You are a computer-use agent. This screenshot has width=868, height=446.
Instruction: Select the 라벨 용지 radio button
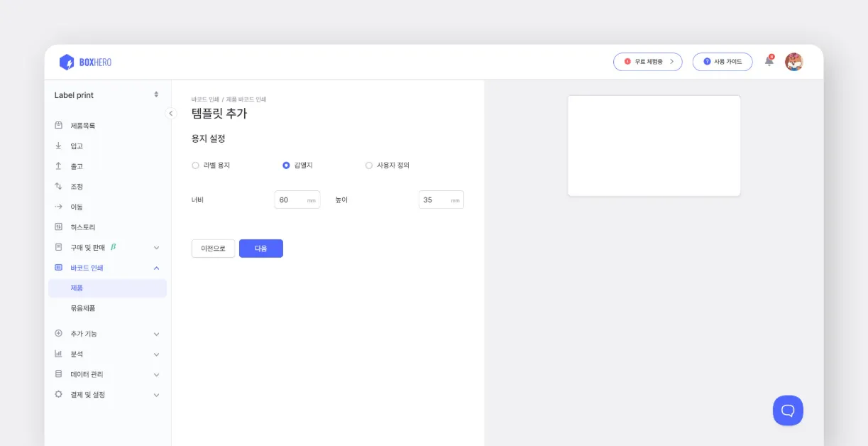pyautogui.click(x=194, y=165)
